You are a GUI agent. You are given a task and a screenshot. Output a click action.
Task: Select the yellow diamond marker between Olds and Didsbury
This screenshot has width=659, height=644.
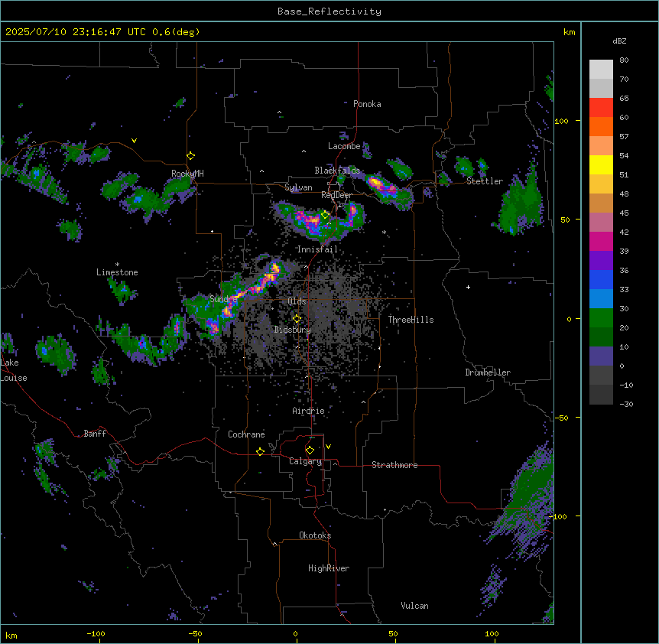[x=297, y=319]
